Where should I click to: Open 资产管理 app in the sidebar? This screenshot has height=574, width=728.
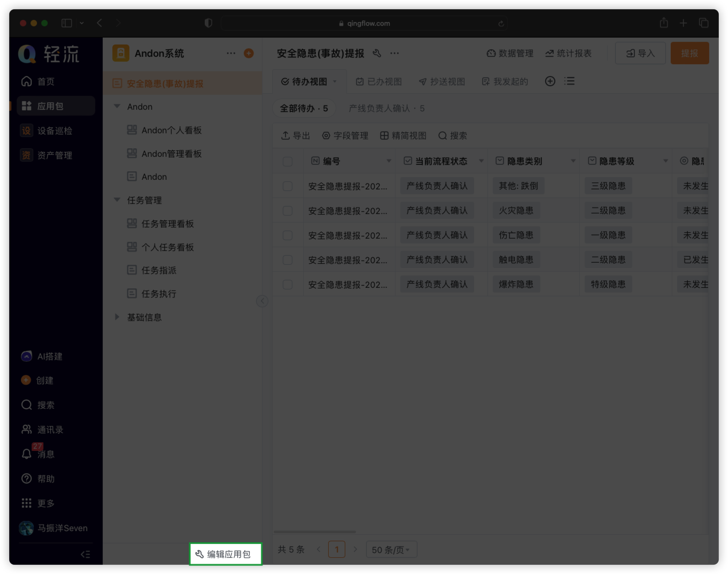(47, 155)
